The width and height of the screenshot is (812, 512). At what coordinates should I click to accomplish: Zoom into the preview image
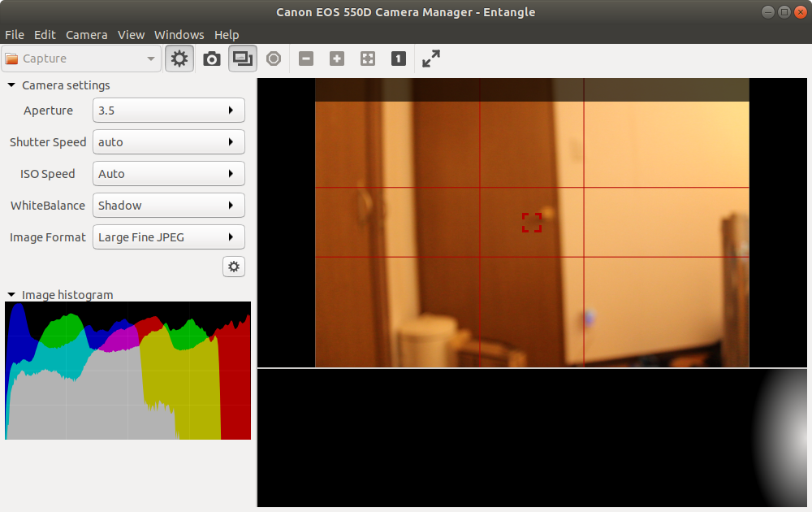click(x=336, y=59)
